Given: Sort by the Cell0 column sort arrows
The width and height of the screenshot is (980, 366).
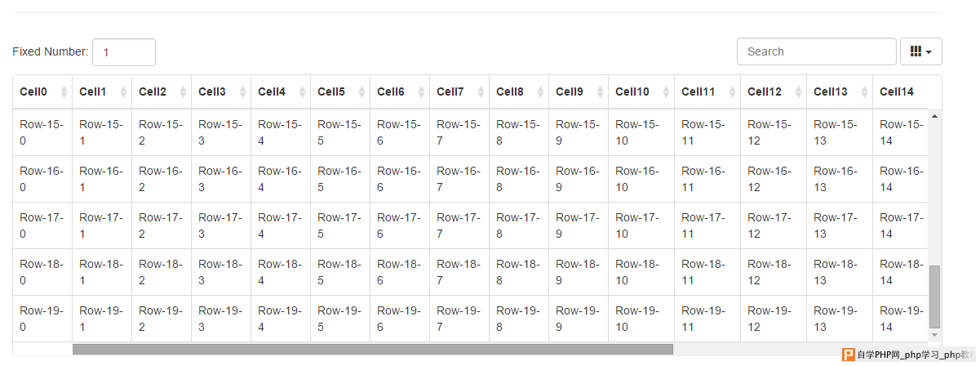Looking at the screenshot, I should pyautogui.click(x=64, y=92).
